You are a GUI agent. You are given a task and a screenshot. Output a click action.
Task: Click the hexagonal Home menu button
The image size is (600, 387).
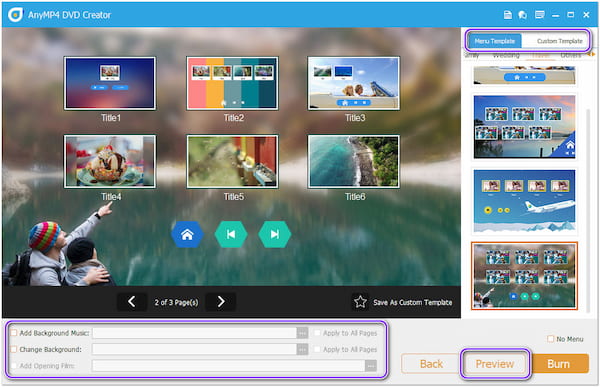pyautogui.click(x=187, y=234)
